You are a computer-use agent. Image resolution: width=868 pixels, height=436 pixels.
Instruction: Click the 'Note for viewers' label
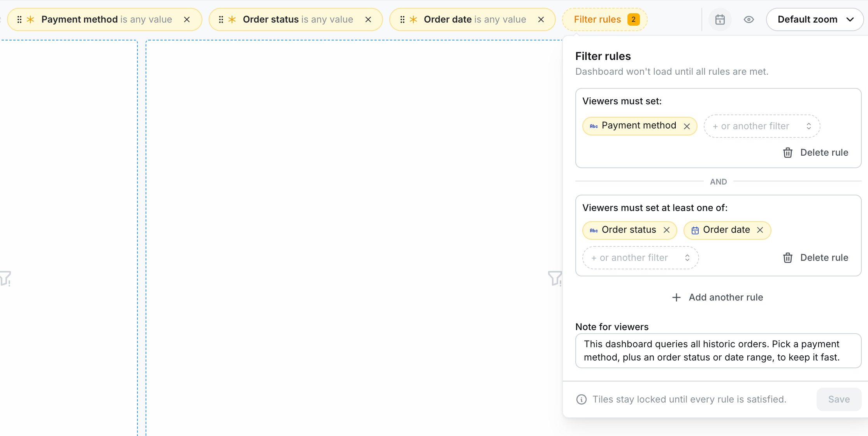click(612, 327)
